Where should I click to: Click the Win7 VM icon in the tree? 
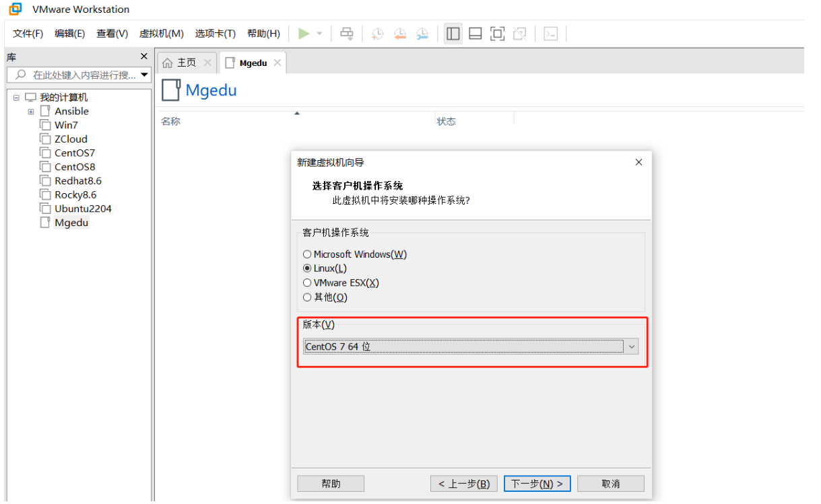[45, 125]
